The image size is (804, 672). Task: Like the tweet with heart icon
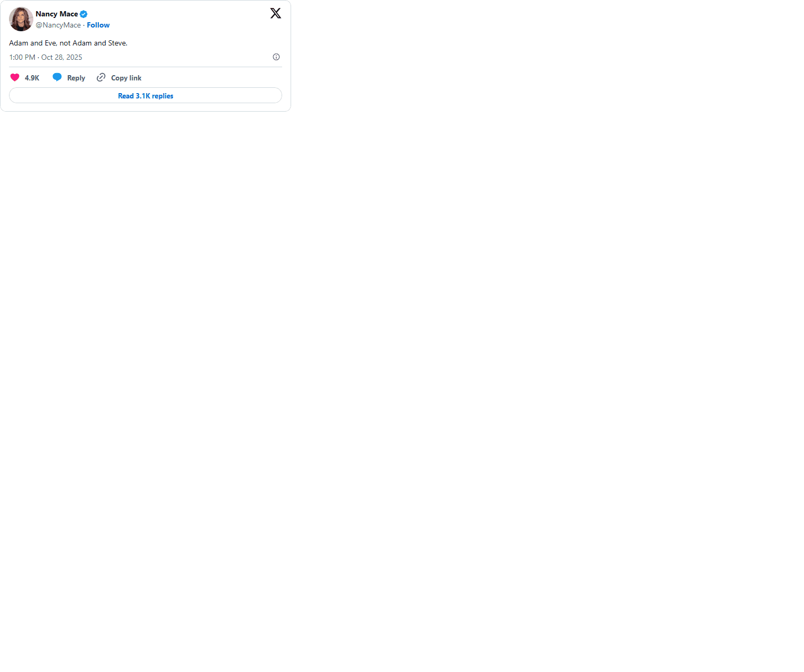(x=15, y=78)
